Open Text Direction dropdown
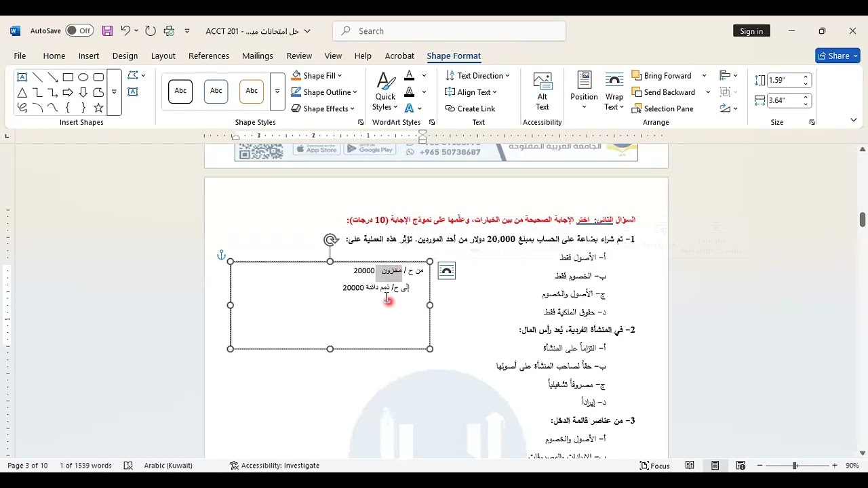 tap(477, 76)
